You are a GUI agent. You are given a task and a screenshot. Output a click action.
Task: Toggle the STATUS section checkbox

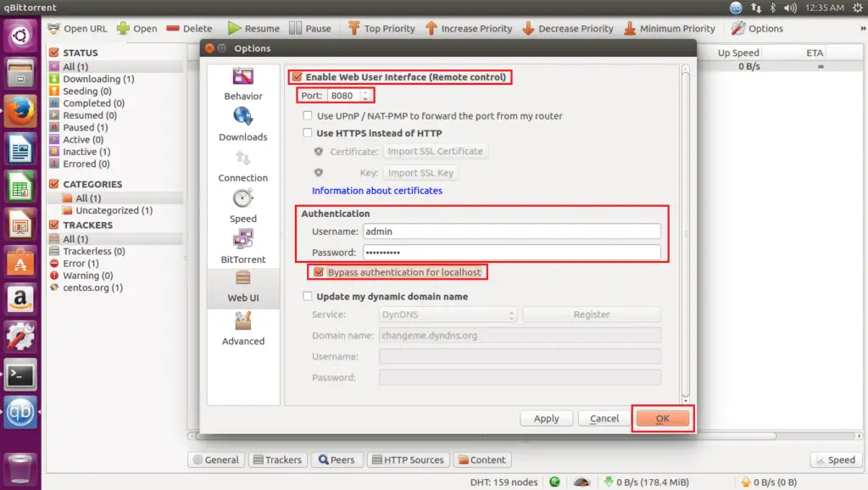[53, 53]
